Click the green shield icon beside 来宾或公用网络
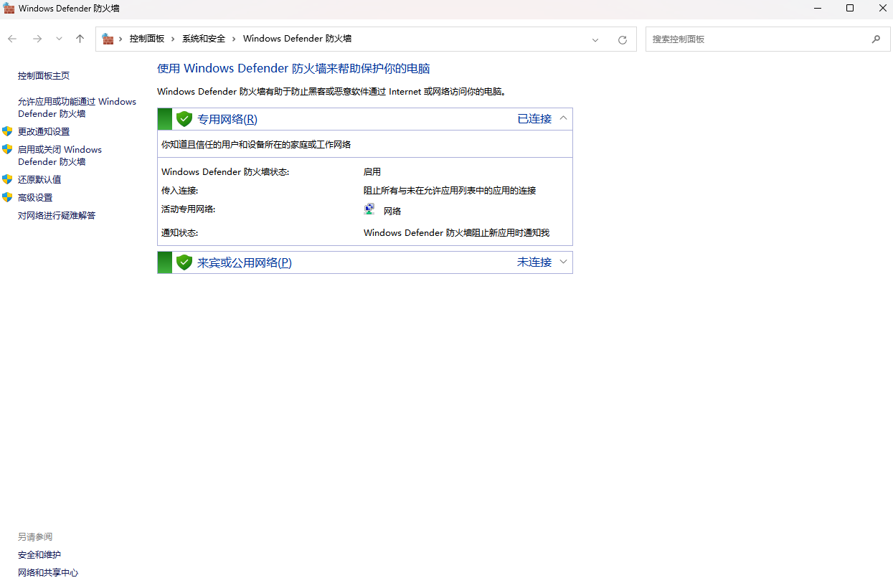893x588 pixels. (x=184, y=262)
